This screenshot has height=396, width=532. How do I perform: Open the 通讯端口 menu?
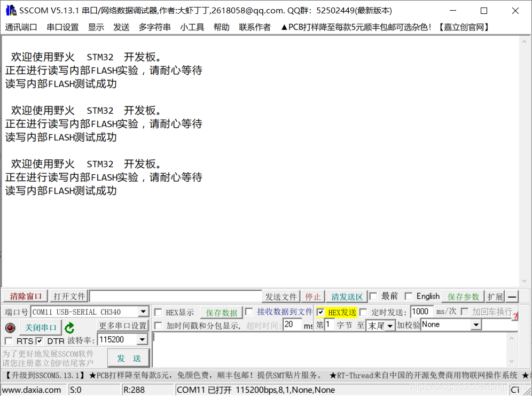[x=21, y=27]
